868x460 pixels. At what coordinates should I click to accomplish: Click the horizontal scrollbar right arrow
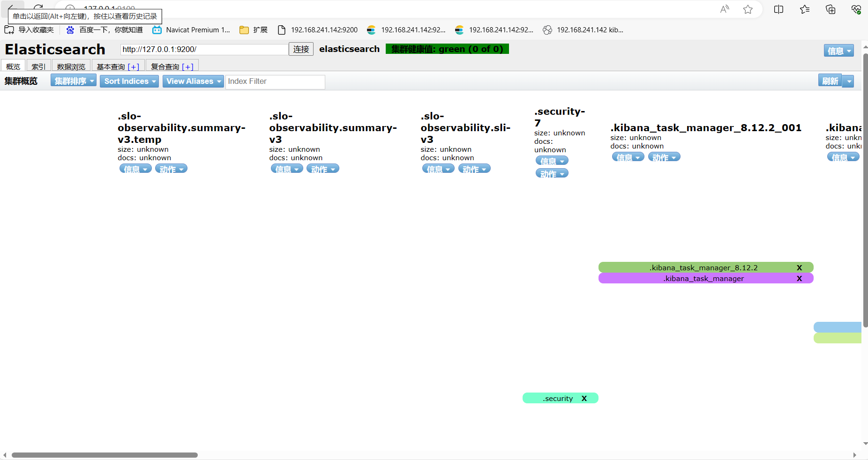point(854,455)
